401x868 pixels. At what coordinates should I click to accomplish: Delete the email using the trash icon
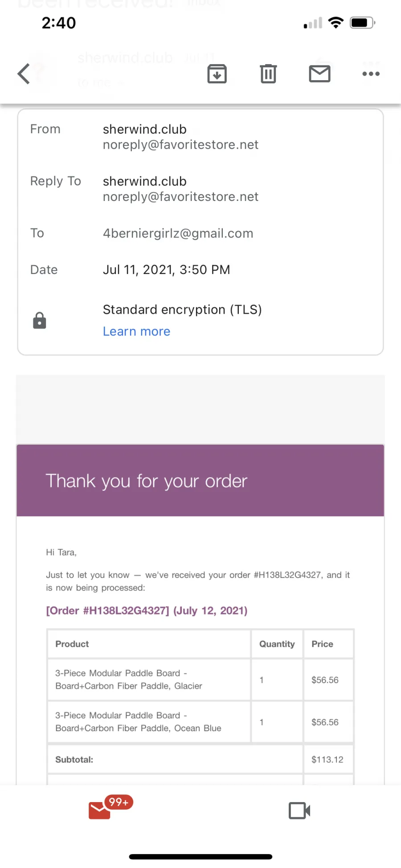pos(268,74)
